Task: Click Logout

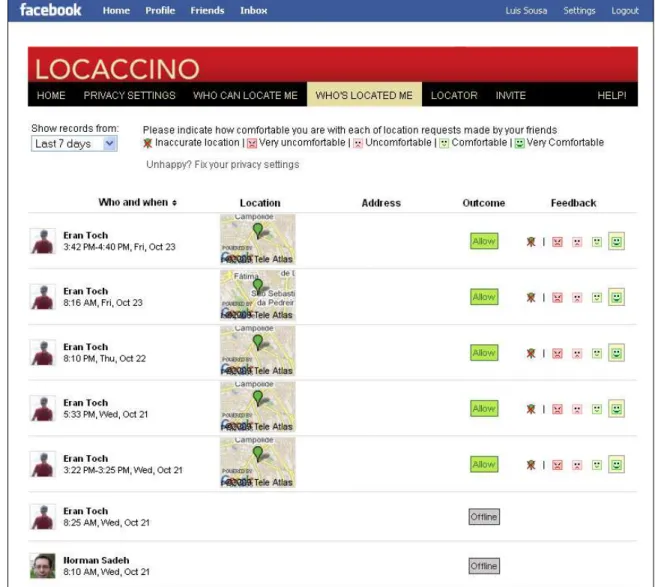Action: (x=625, y=10)
